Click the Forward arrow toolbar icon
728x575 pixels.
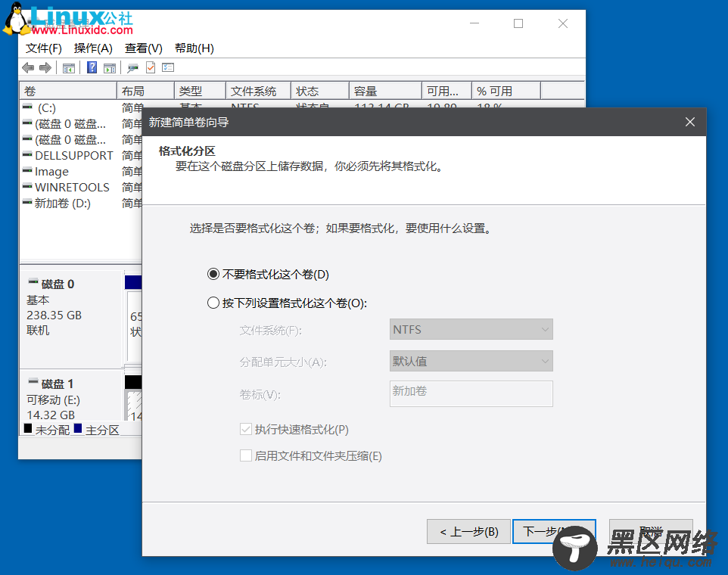(45, 68)
